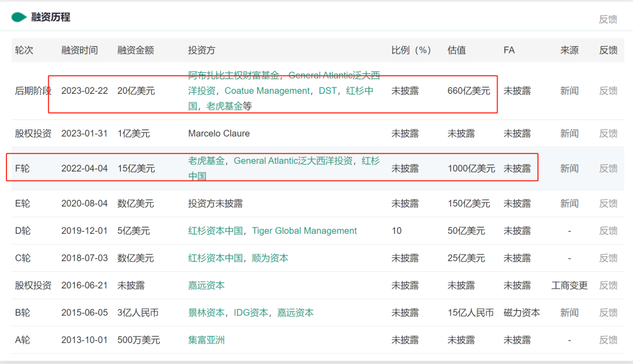Open 景林资本 investor link
Viewport: 633px width, 364px height.
click(x=206, y=313)
